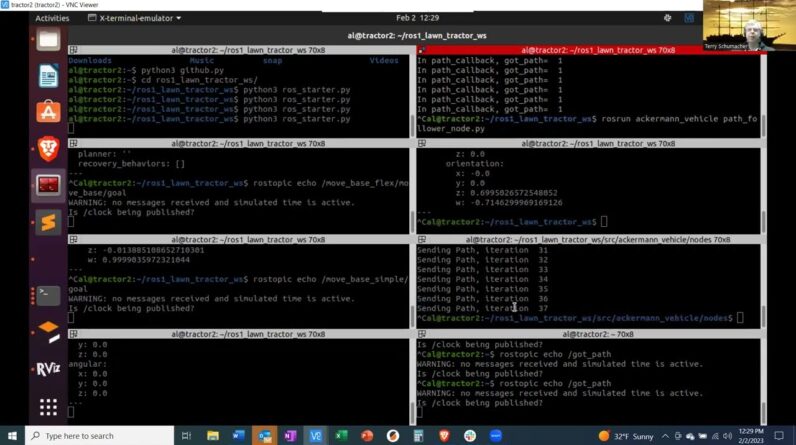The image size is (796, 445).
Task: Expand the Windows system tray hidden icons
Action: [665, 436]
